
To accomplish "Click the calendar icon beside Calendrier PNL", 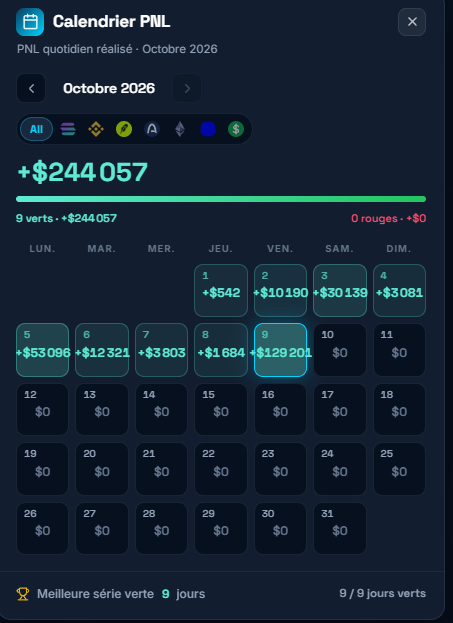I will point(30,22).
